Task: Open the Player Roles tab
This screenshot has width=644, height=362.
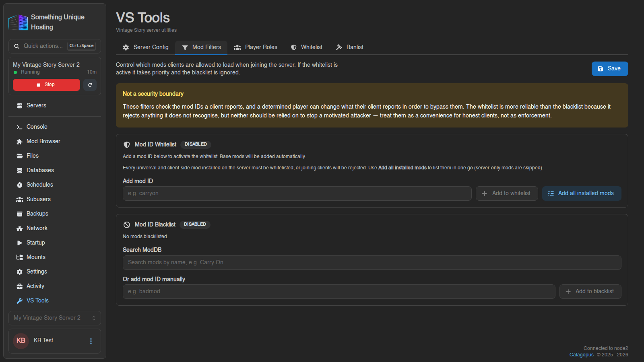Action: [256, 47]
